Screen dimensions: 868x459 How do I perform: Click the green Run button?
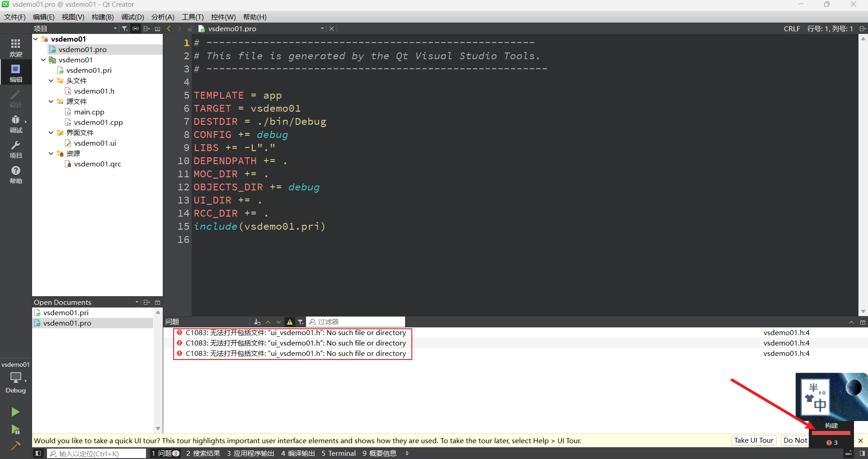point(15,412)
